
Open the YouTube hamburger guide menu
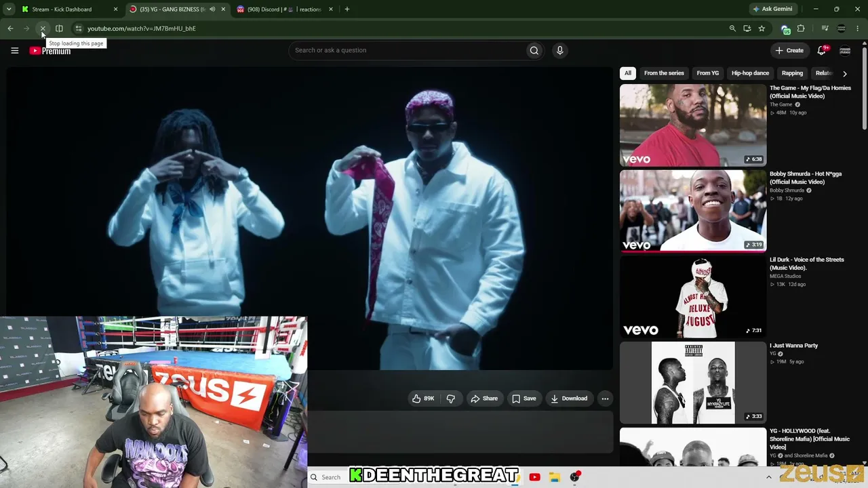[14, 50]
